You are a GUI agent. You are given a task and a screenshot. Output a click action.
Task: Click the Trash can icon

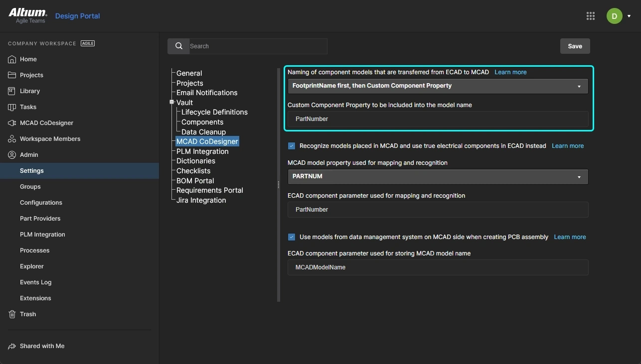tap(12, 314)
